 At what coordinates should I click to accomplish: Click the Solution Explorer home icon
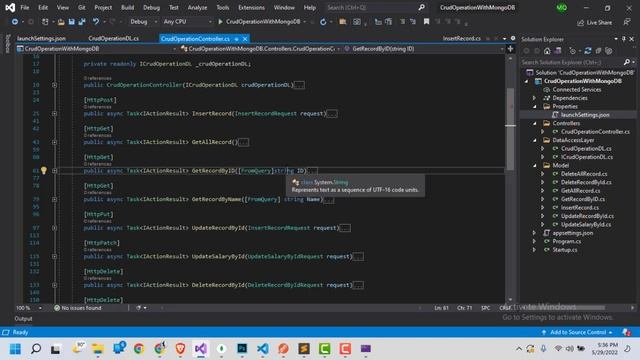point(547,51)
